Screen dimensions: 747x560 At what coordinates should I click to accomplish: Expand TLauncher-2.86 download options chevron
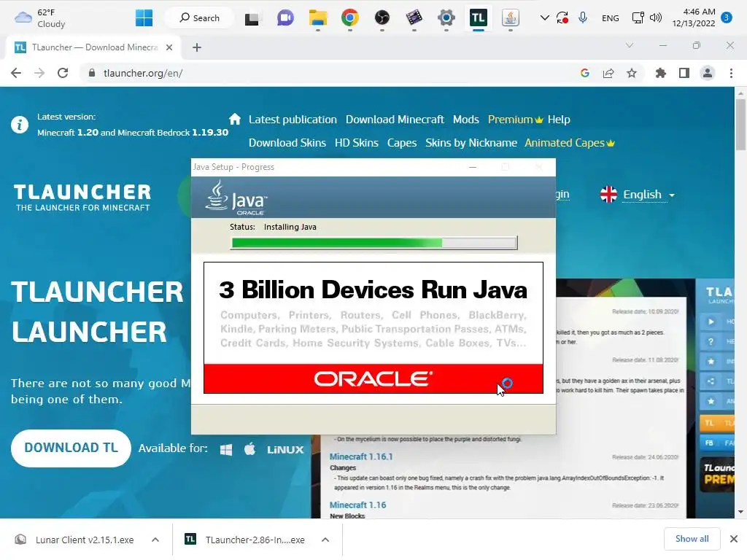[325, 540]
